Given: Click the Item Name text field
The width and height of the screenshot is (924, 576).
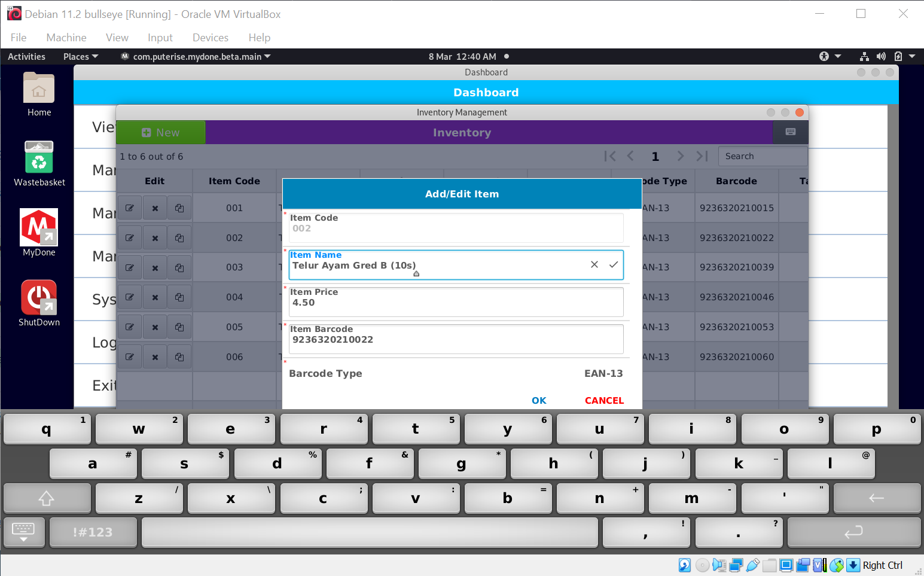Looking at the screenshot, I should pos(456,265).
